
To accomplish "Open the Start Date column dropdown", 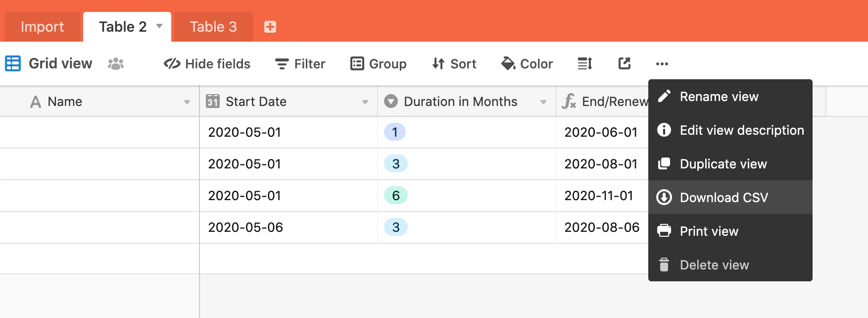I will [365, 102].
